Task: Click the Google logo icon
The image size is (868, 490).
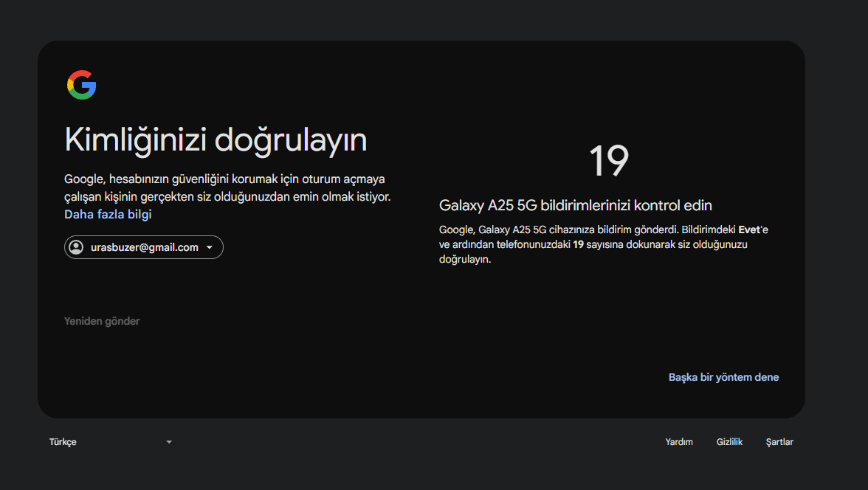Action: [x=81, y=85]
